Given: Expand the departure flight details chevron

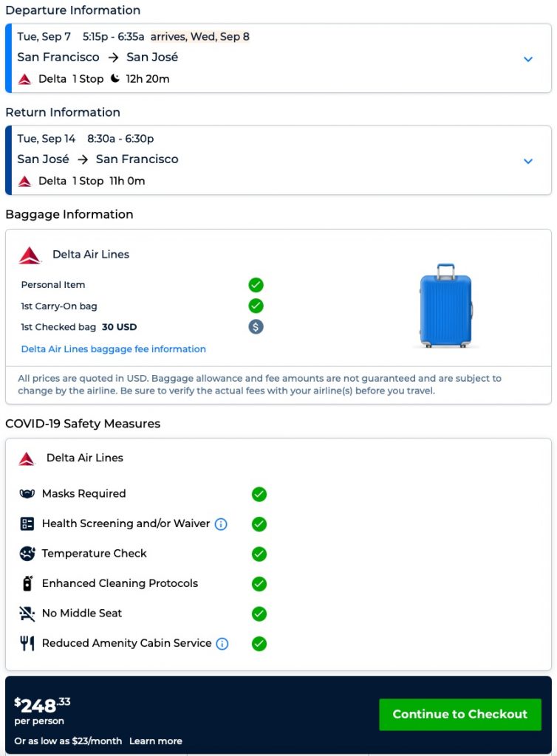Looking at the screenshot, I should pyautogui.click(x=528, y=59).
